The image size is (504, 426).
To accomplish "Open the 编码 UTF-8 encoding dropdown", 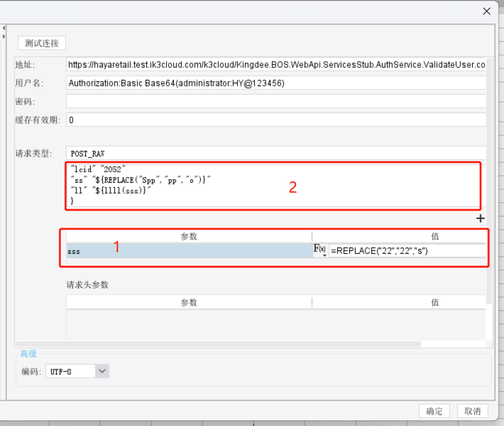I will point(77,372).
